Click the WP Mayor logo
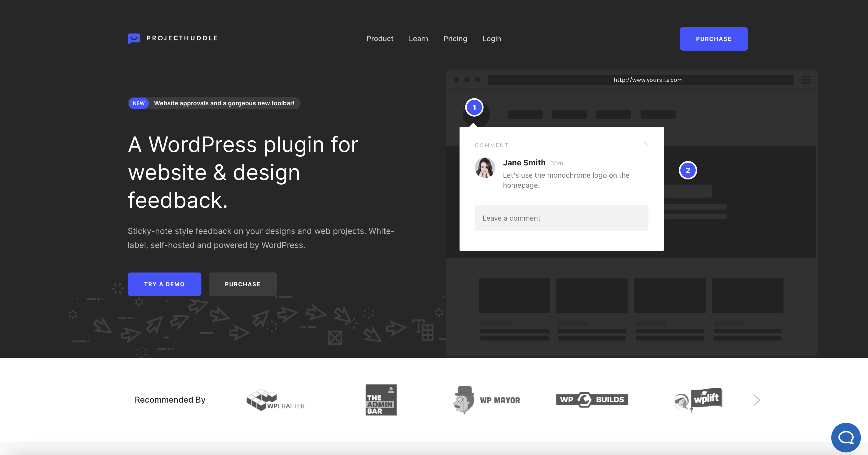 click(x=487, y=400)
